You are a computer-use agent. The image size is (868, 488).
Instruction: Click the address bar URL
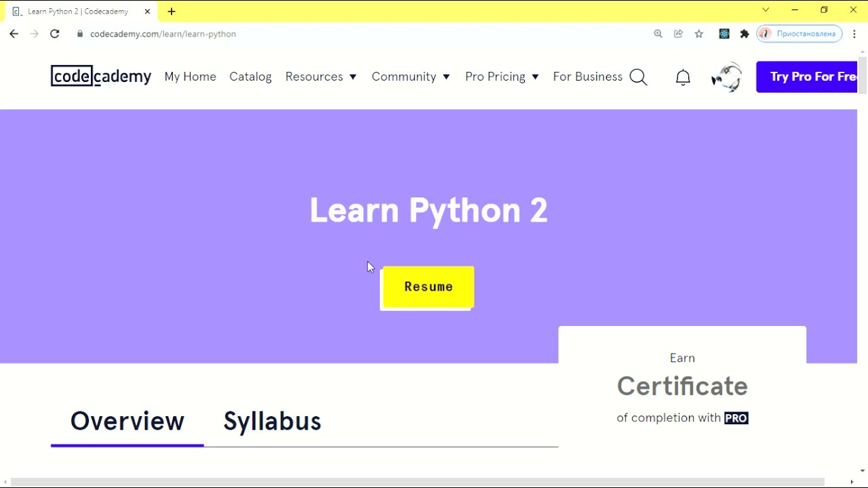(x=163, y=34)
